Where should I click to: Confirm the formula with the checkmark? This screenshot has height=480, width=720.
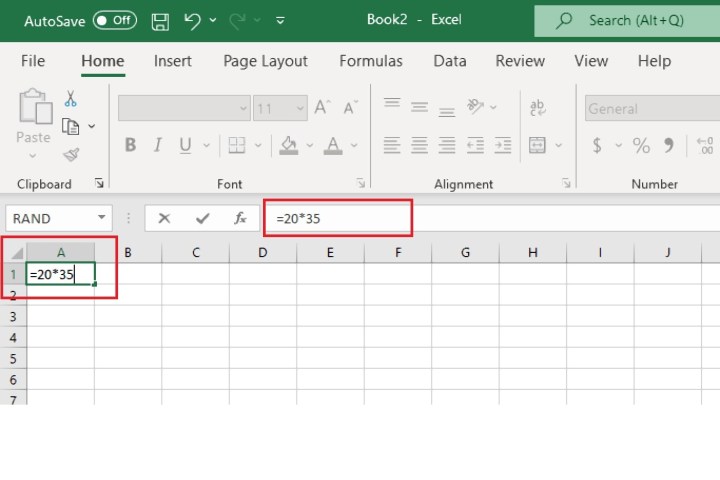point(202,218)
